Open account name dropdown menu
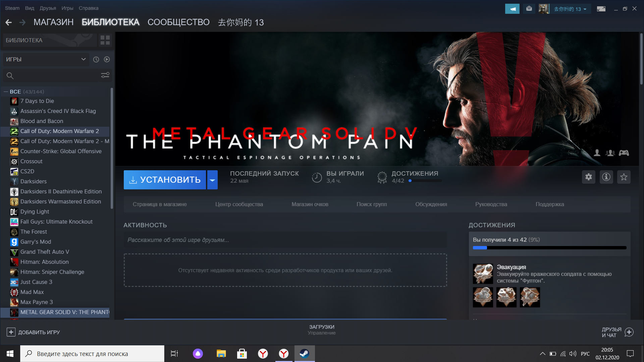The height and width of the screenshot is (362, 644). 570,9
